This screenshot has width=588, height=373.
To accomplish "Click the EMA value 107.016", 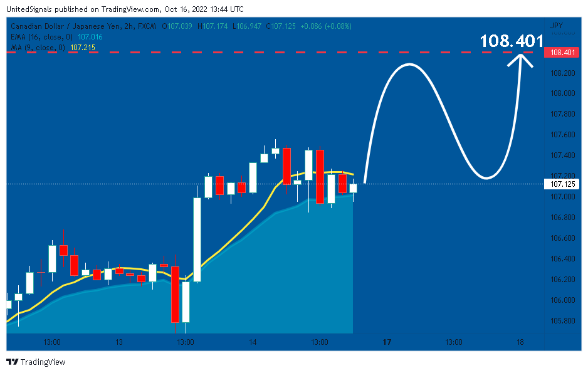I will [90, 37].
